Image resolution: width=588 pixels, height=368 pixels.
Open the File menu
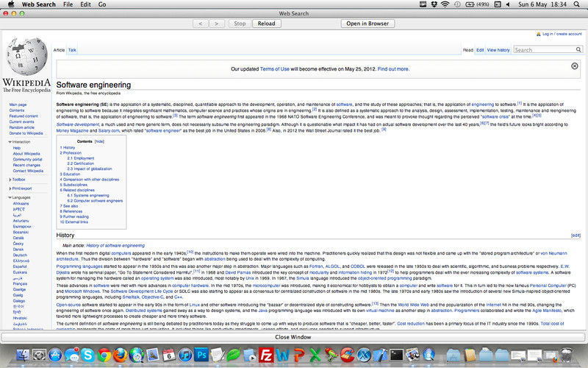tap(68, 4)
